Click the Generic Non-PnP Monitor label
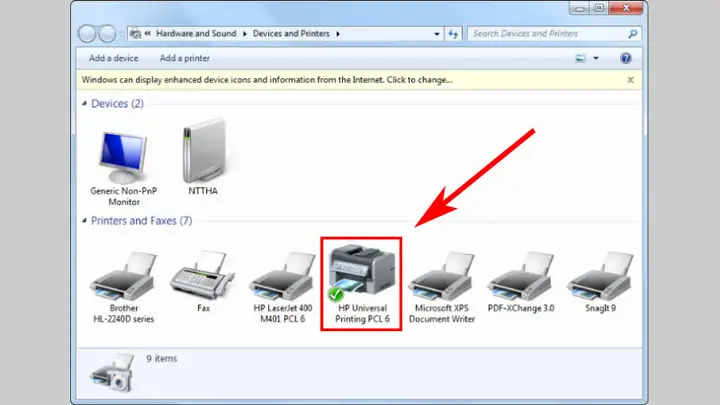 (x=124, y=197)
